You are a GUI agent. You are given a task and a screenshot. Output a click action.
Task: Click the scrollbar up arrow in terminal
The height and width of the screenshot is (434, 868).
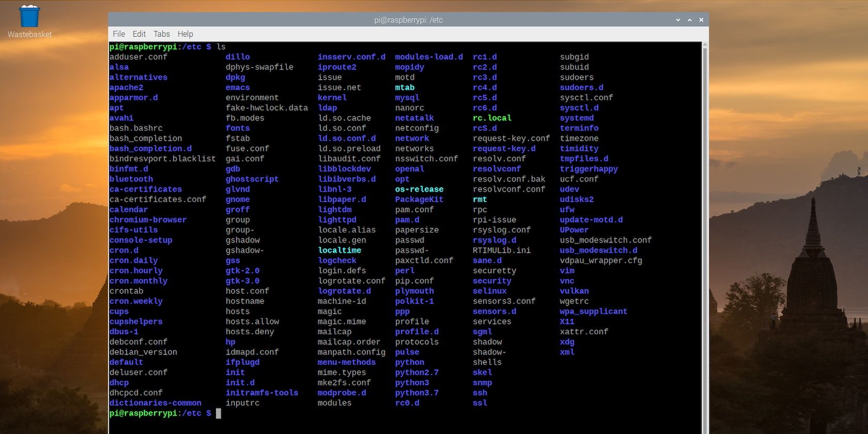705,45
